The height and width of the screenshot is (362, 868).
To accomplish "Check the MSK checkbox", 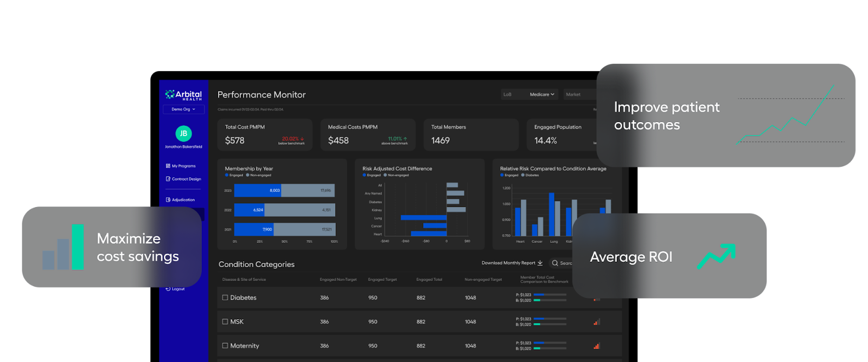I will pos(225,321).
